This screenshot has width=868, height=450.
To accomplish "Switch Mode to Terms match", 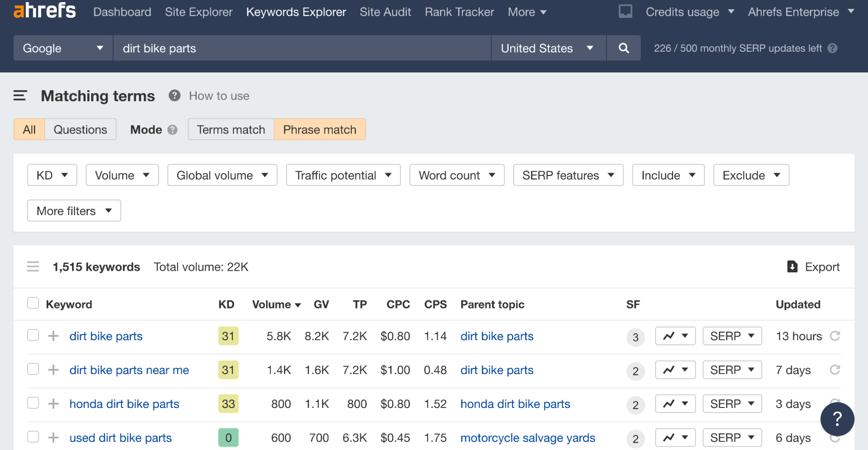I will tap(231, 129).
